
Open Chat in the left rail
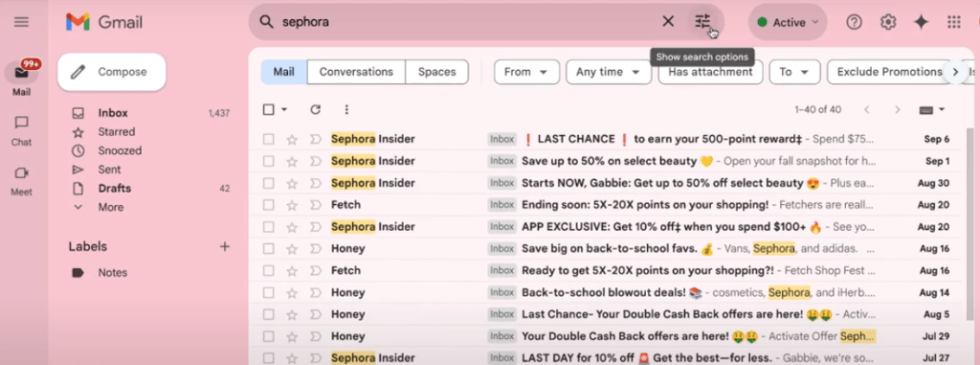click(21, 131)
